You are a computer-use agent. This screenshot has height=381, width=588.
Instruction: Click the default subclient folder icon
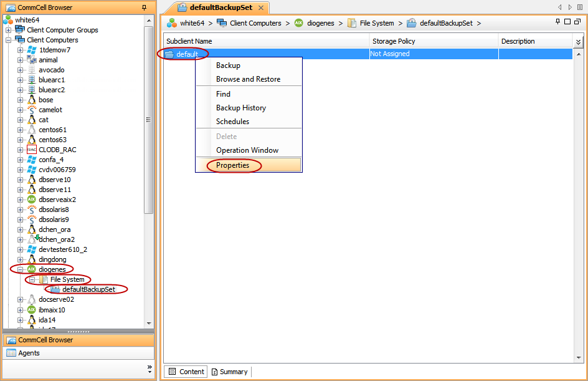click(x=169, y=54)
